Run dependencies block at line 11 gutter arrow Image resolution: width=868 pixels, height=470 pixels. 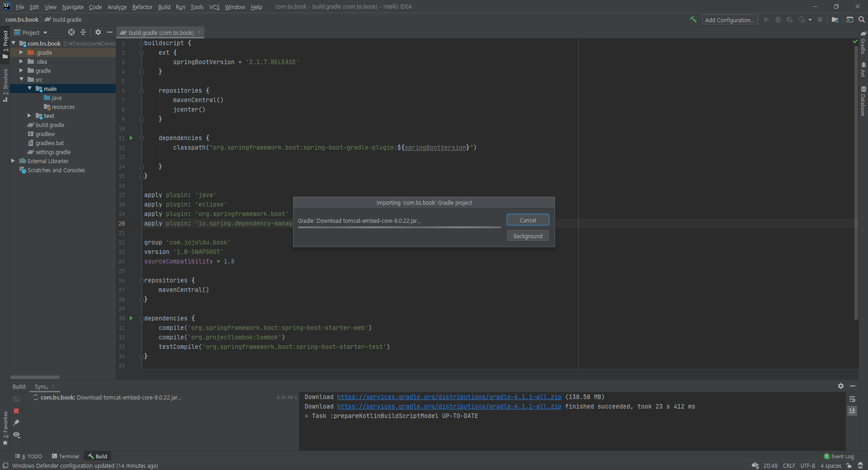tap(132, 138)
